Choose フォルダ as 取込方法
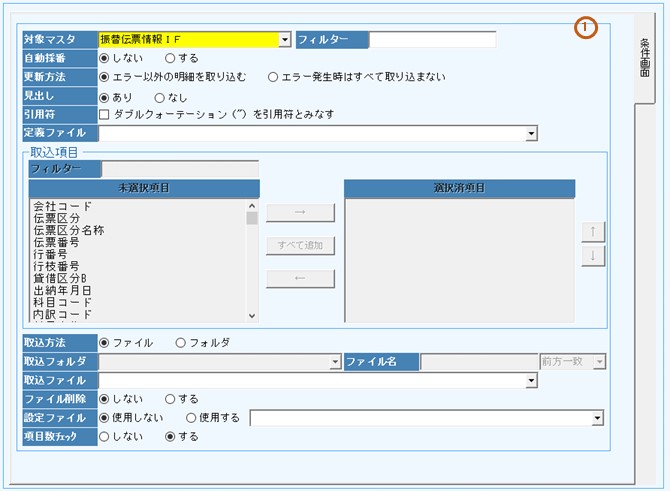The image size is (670, 491). click(x=181, y=342)
